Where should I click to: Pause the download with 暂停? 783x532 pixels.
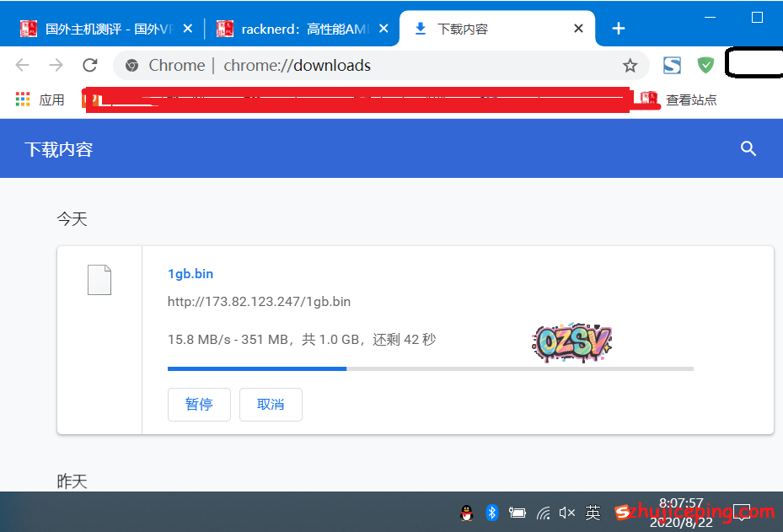(199, 405)
